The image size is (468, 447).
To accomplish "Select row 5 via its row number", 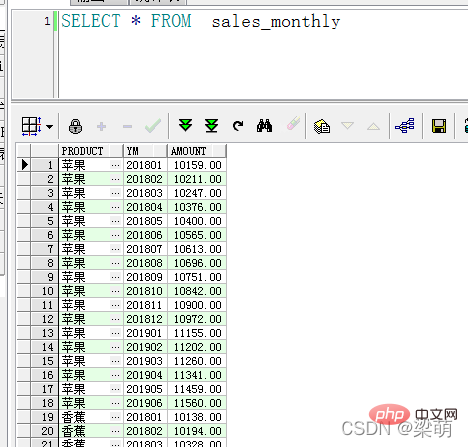I will point(44,221).
